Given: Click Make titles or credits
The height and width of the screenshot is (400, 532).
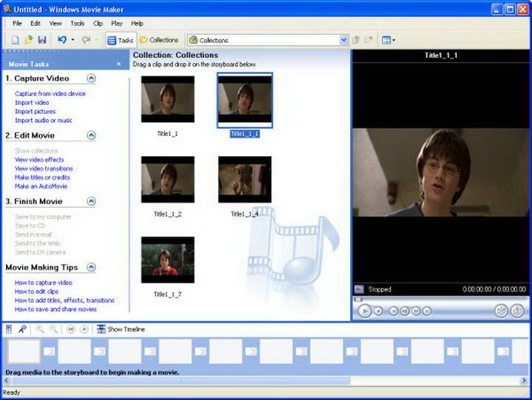Looking at the screenshot, I should pos(42,177).
